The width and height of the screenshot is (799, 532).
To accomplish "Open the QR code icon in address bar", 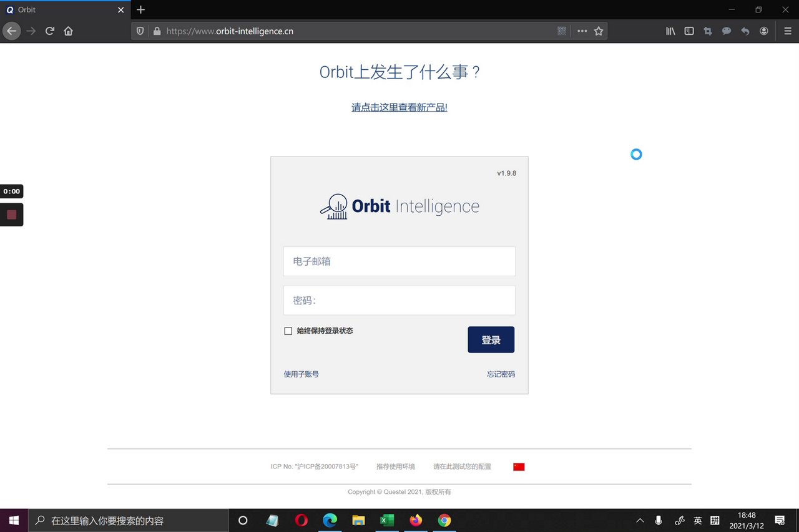I will [562, 31].
